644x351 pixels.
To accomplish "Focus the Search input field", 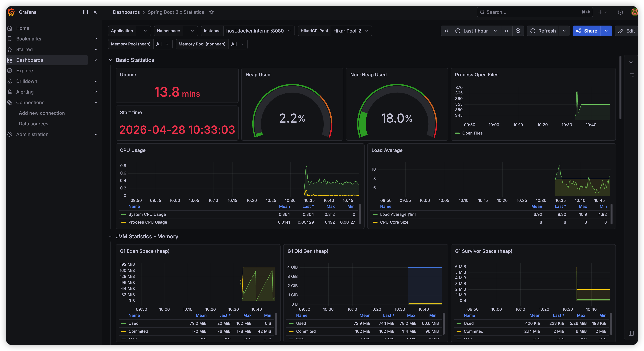I will point(535,12).
